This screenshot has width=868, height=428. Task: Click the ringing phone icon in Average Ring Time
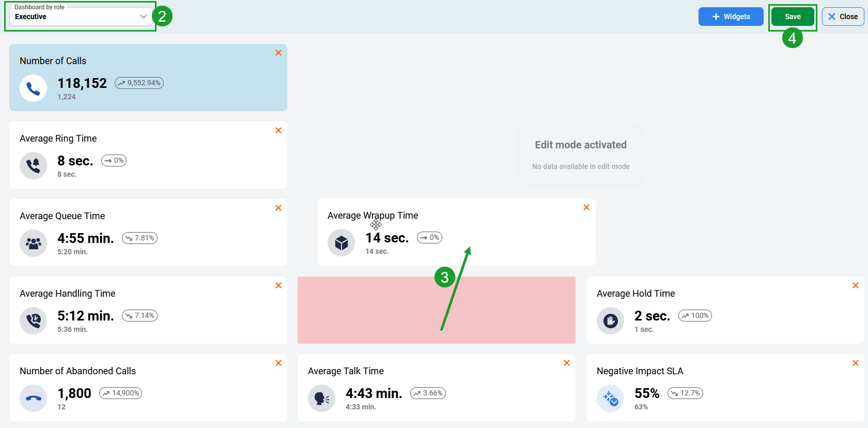[33, 166]
